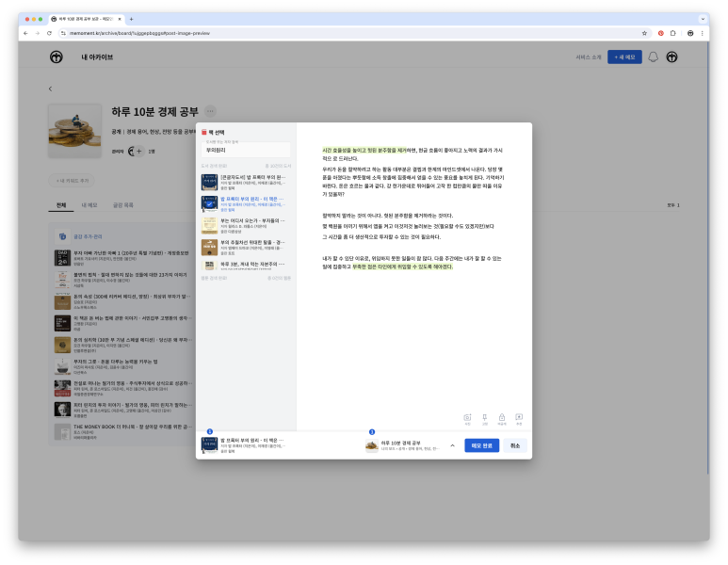Viewport: 728px width, 565px height.
Task: Click the selected book in the dialog footer
Action: tap(243, 445)
